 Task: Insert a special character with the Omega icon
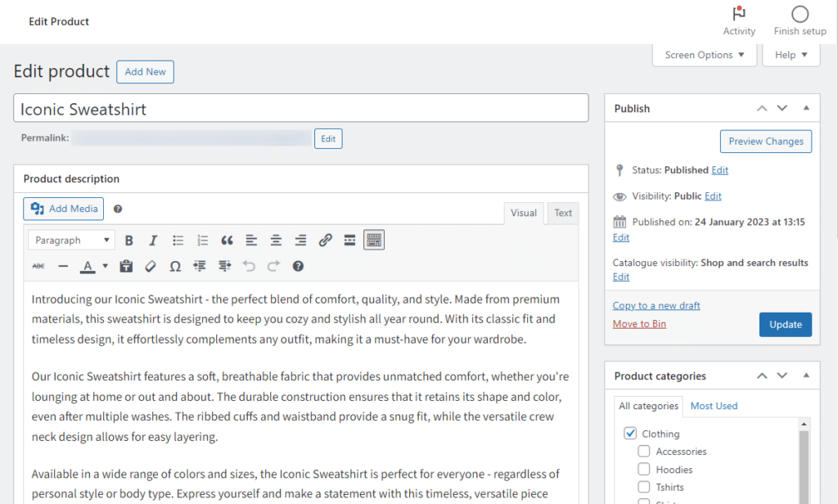click(173, 266)
